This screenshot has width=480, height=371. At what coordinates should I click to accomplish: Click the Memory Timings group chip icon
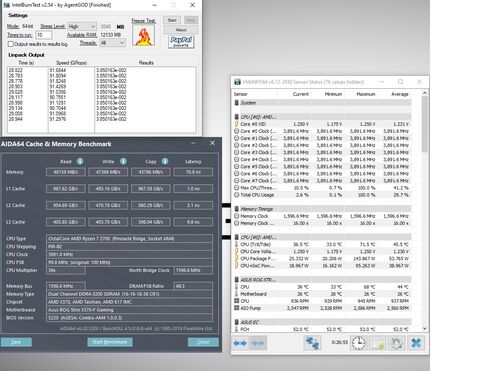tap(236, 209)
